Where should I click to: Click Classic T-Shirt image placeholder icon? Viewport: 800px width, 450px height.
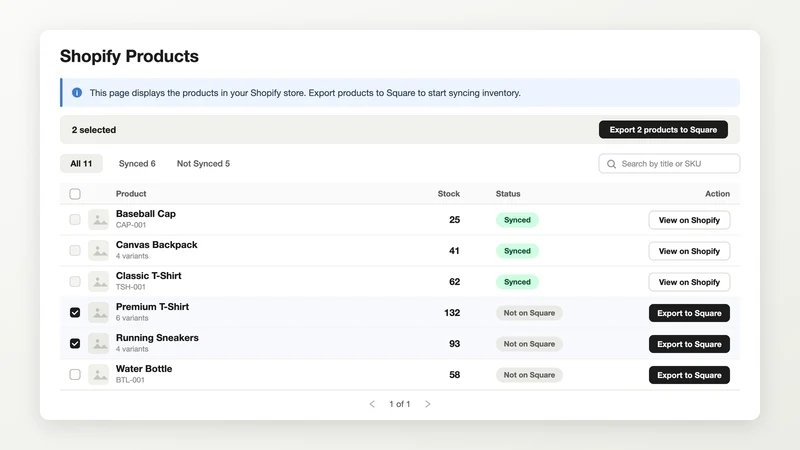tap(98, 282)
